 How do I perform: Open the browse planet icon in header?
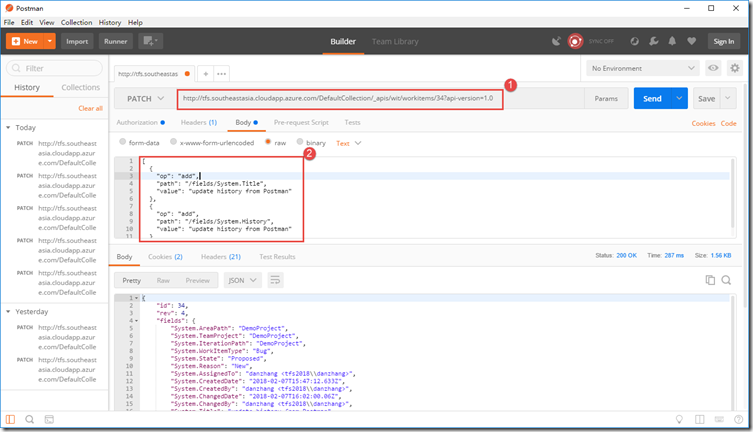coord(634,41)
